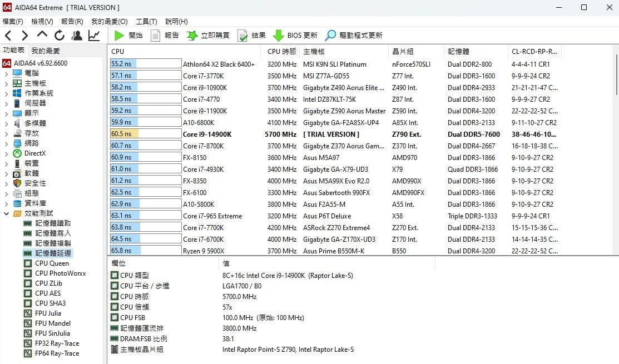Go back with the left arrow icon

point(8,36)
